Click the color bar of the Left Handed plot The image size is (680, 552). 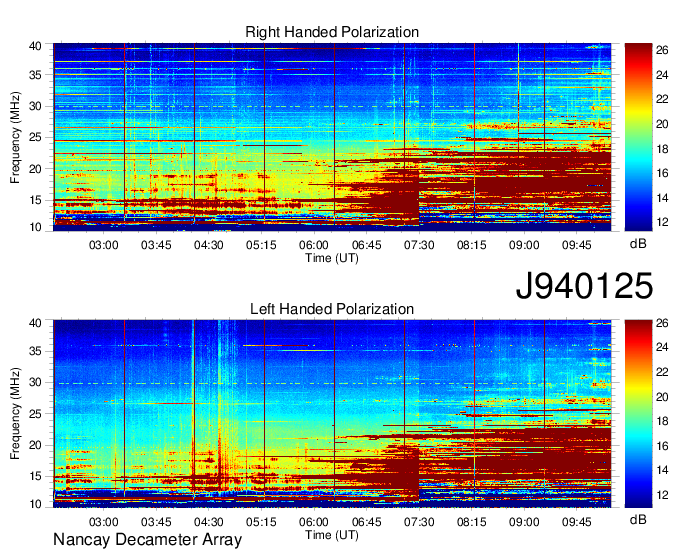[x=638, y=414]
